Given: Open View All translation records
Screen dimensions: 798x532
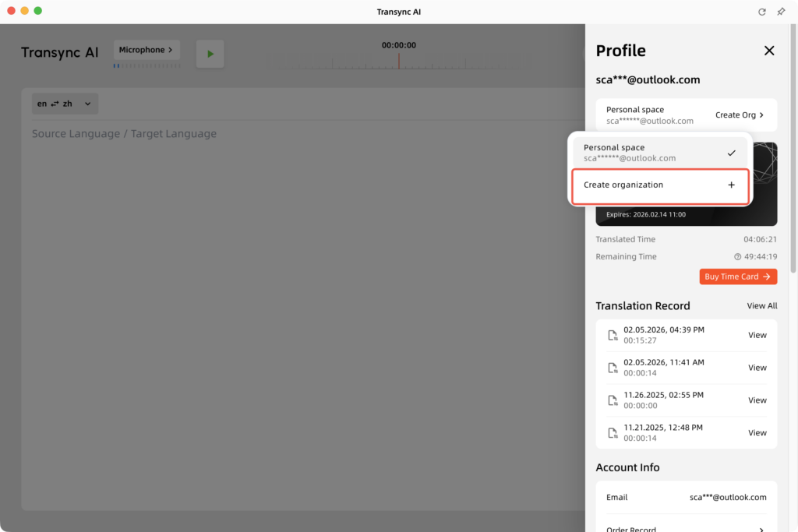Looking at the screenshot, I should coord(761,306).
